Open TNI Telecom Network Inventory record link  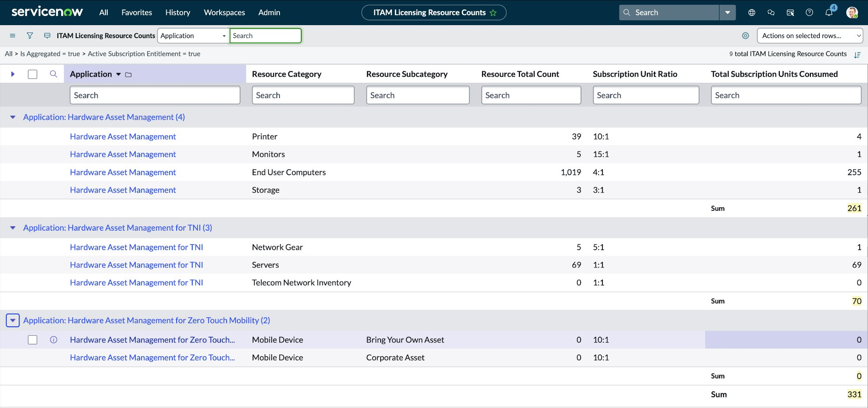[136, 283]
